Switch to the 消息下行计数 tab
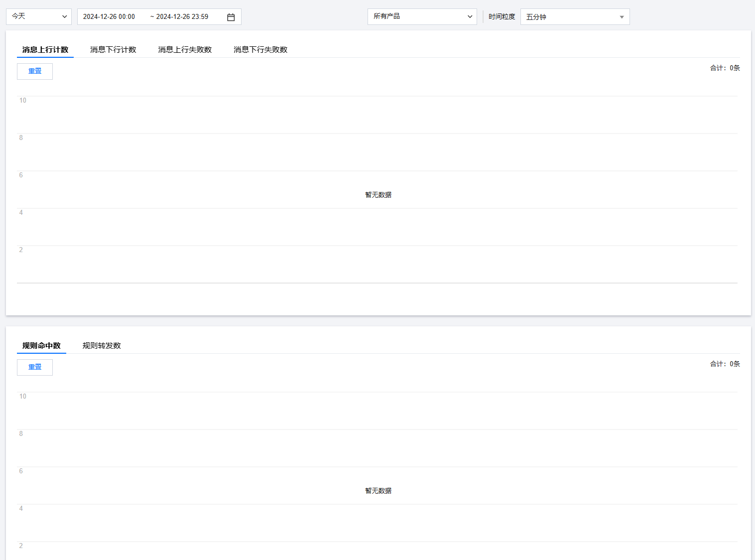The width and height of the screenshot is (755, 560). (x=113, y=50)
